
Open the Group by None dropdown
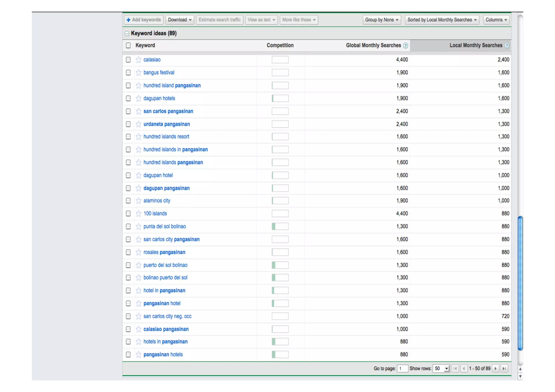coord(382,20)
